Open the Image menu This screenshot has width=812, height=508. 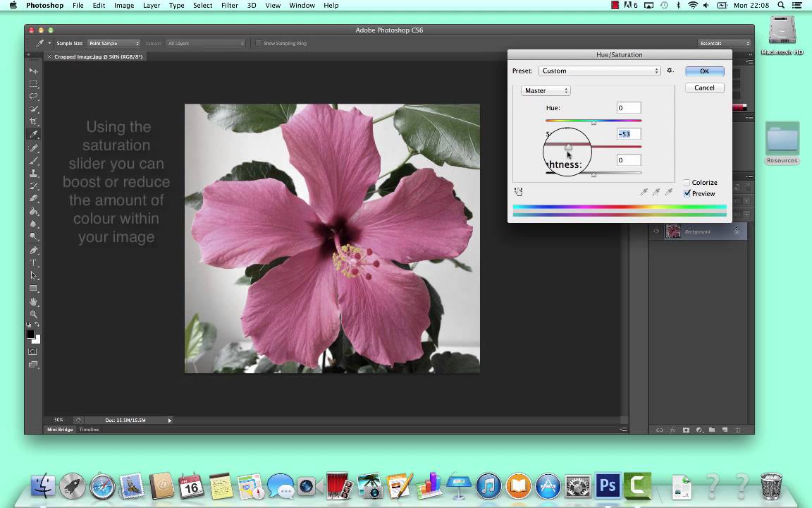124,5
